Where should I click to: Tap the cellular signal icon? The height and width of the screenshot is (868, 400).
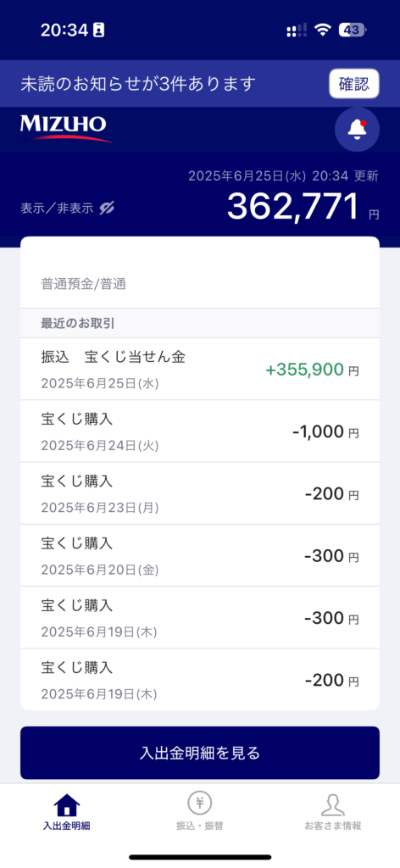coord(297,31)
